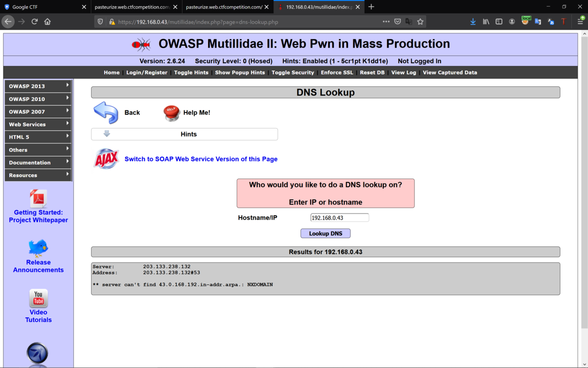Close the active Mutillidae tab
Image resolution: width=588 pixels, height=368 pixels.
coord(358,7)
